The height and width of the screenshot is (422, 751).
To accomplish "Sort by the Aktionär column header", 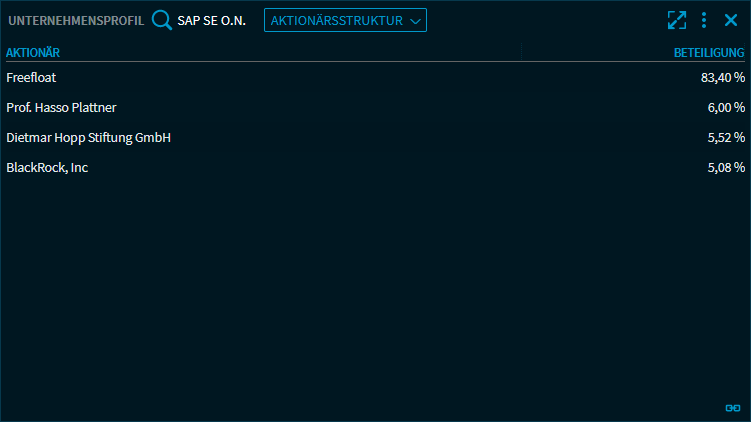I will tap(33, 52).
